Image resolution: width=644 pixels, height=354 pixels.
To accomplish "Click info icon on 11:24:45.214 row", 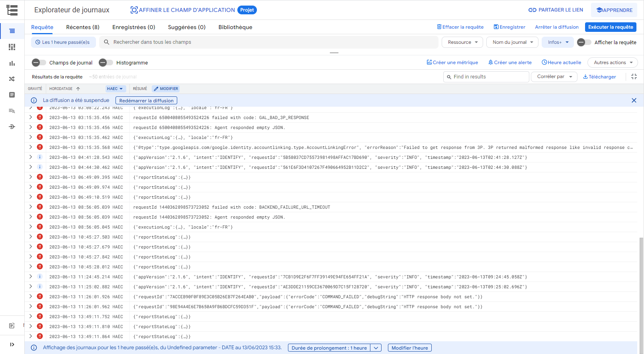I will coord(40,276).
